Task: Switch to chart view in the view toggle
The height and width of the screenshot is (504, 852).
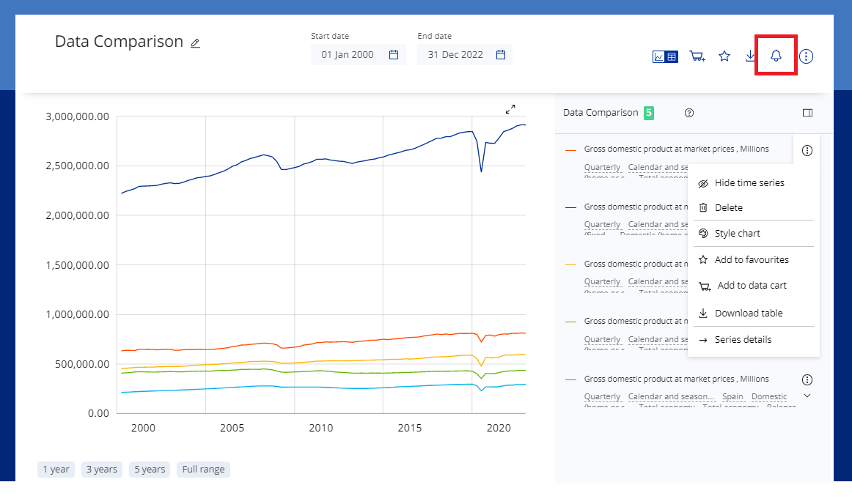Action: point(659,56)
